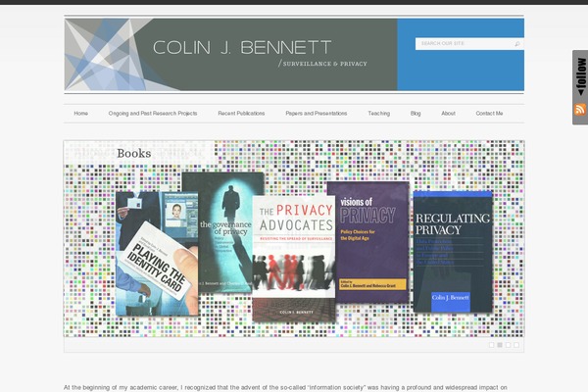Image resolution: width=588 pixels, height=392 pixels.
Task: Open the Blog menu item
Action: tap(416, 114)
